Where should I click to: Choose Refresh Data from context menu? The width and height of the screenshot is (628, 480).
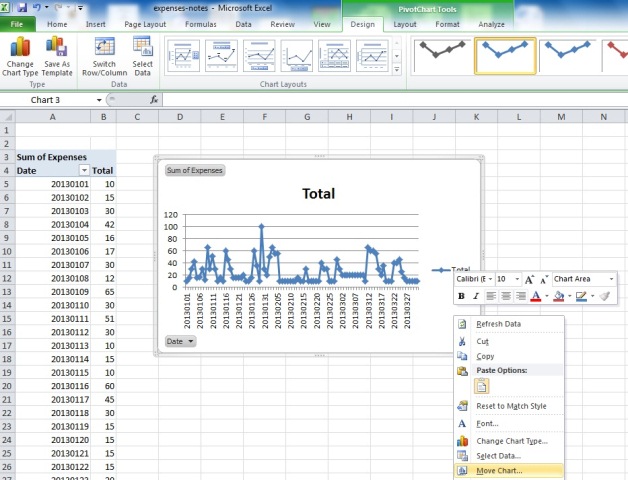tap(509, 324)
